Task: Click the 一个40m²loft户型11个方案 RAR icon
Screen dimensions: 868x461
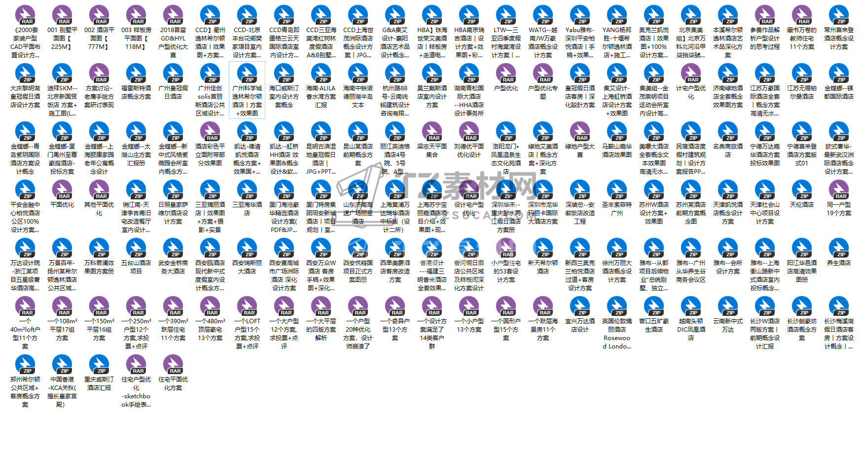Action: [25, 306]
